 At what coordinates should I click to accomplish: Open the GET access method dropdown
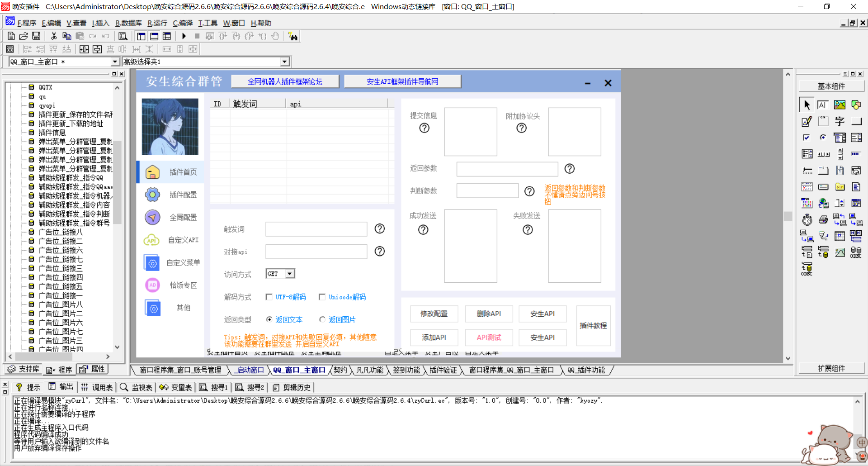[290, 274]
